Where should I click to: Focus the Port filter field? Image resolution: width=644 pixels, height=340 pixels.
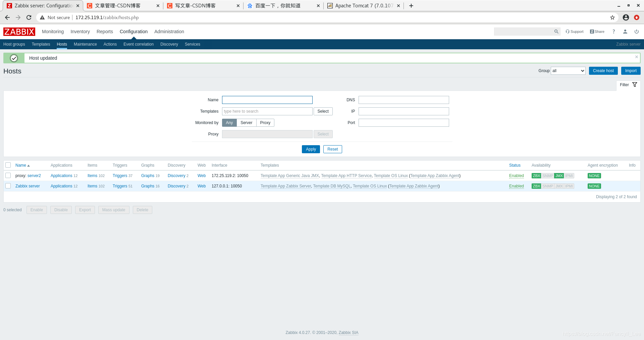tap(404, 123)
